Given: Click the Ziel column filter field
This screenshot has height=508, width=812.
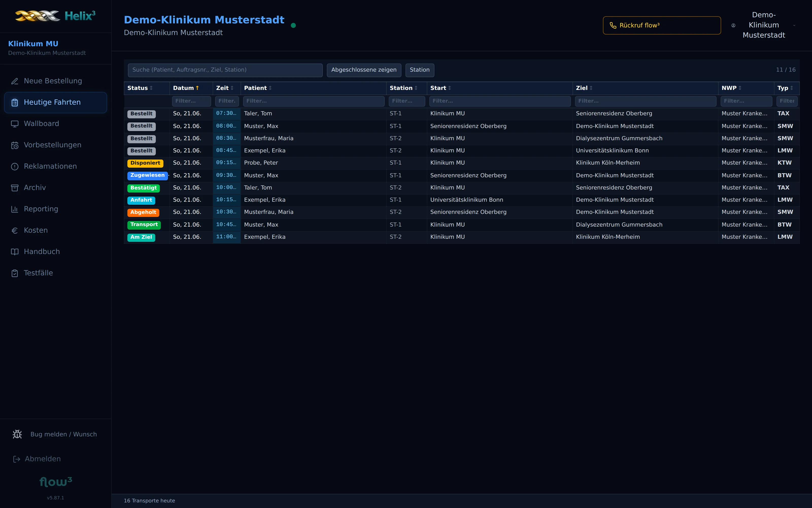Looking at the screenshot, I should tap(645, 101).
